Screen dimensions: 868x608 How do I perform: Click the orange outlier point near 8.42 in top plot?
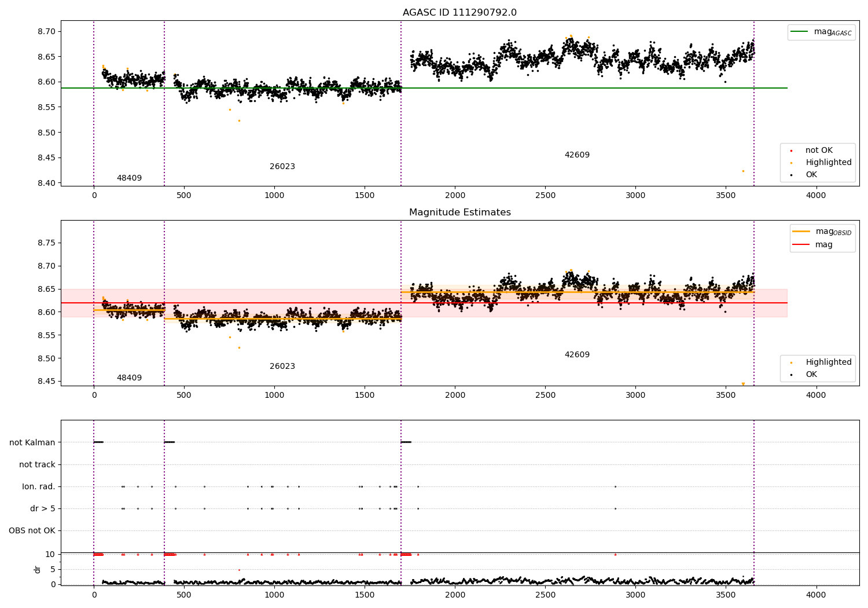[743, 171]
